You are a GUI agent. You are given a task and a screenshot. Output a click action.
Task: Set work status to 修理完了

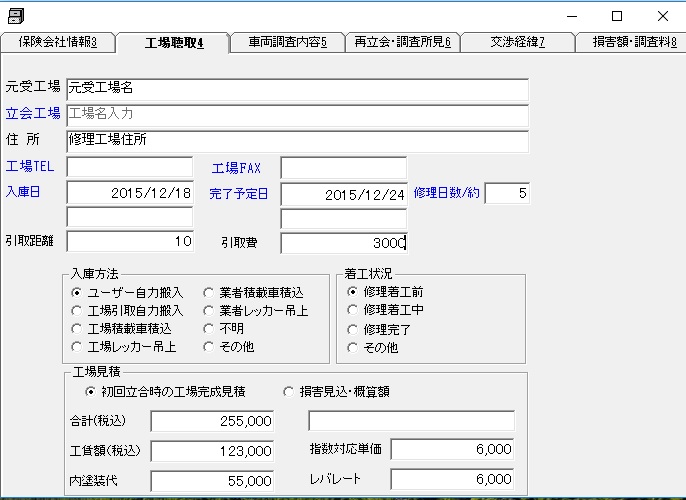pos(352,329)
